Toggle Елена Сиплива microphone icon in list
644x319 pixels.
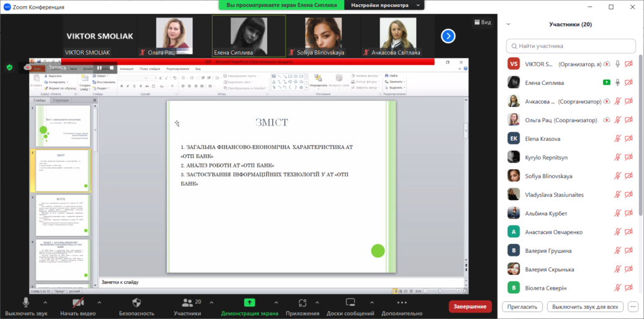tap(618, 82)
